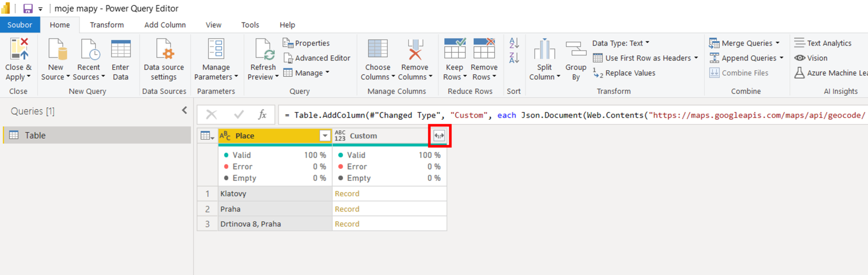Image resolution: width=868 pixels, height=275 pixels.
Task: Select the Drtinova 8, Praha cell
Action: [x=275, y=224]
